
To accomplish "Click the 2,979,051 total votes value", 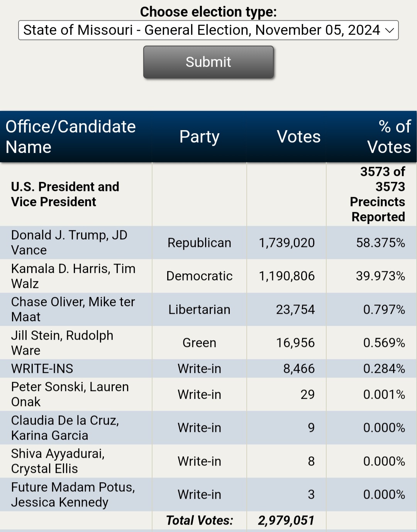I will tap(286, 520).
